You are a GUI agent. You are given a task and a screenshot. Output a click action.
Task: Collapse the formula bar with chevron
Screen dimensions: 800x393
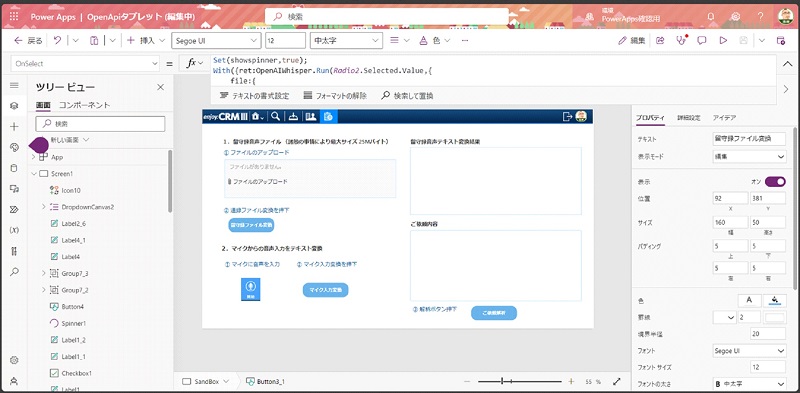(x=787, y=64)
